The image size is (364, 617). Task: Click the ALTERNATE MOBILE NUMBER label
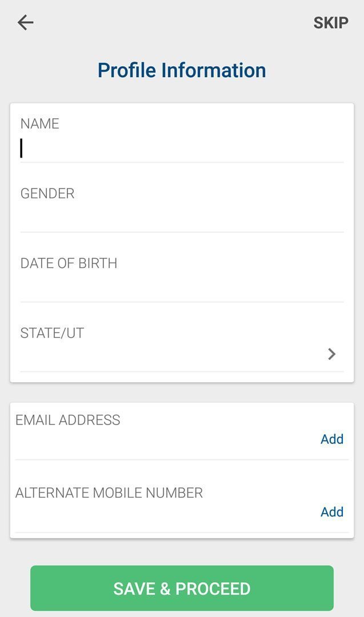tap(109, 493)
